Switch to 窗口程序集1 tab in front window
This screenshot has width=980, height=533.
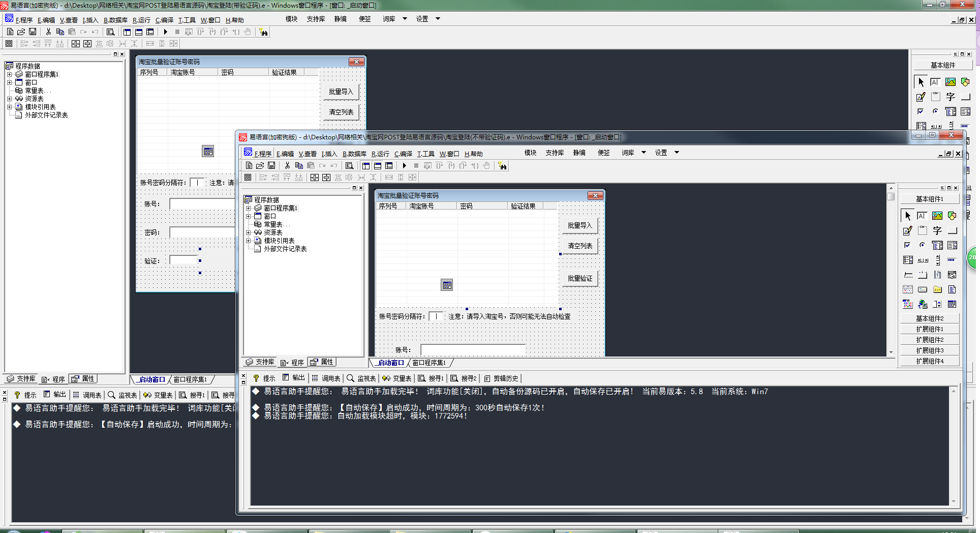coord(429,363)
